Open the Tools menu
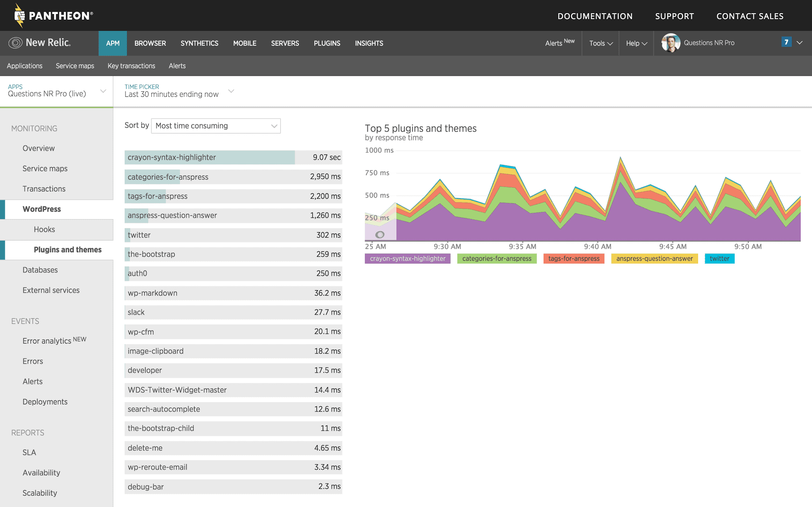812x507 pixels. [x=601, y=44]
